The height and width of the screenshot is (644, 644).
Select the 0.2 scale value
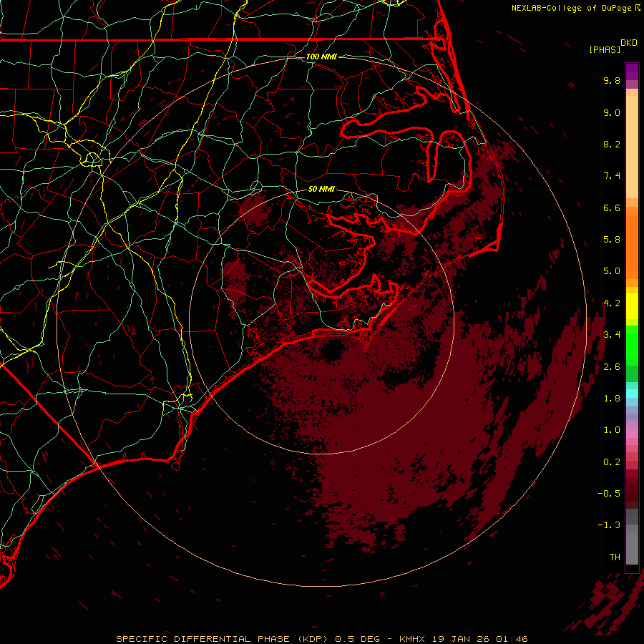[x=612, y=462]
